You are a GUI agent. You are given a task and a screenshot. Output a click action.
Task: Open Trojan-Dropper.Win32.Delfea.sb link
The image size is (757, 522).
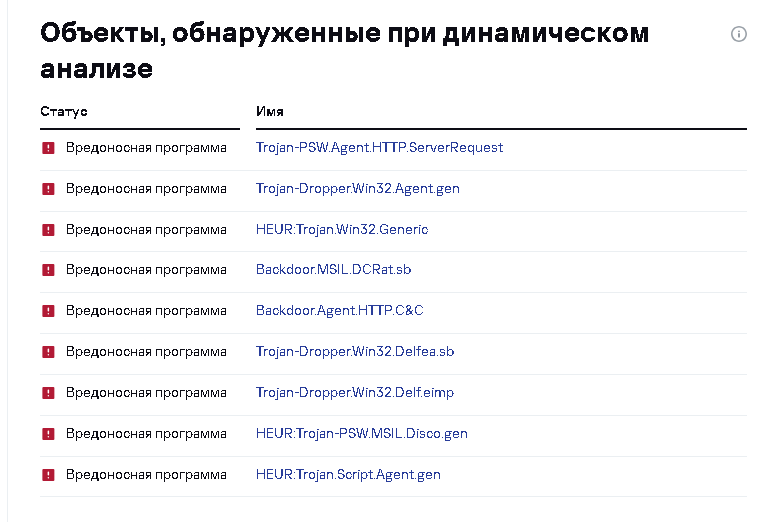tap(355, 352)
